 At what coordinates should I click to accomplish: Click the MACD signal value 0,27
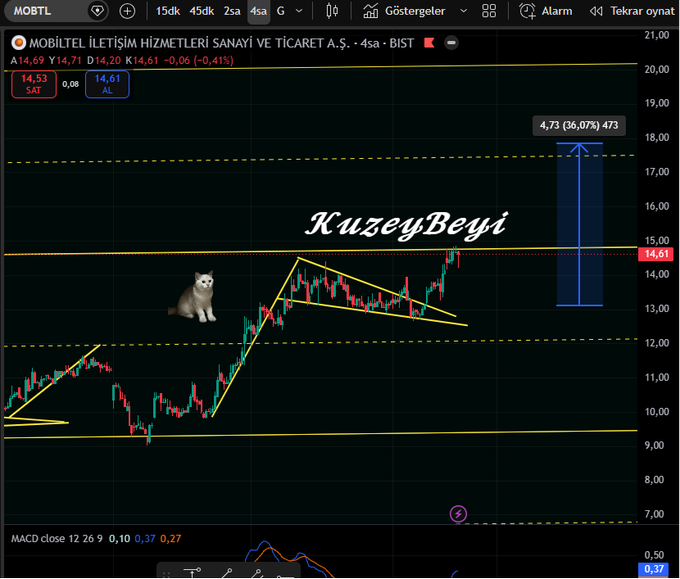pyautogui.click(x=170, y=539)
